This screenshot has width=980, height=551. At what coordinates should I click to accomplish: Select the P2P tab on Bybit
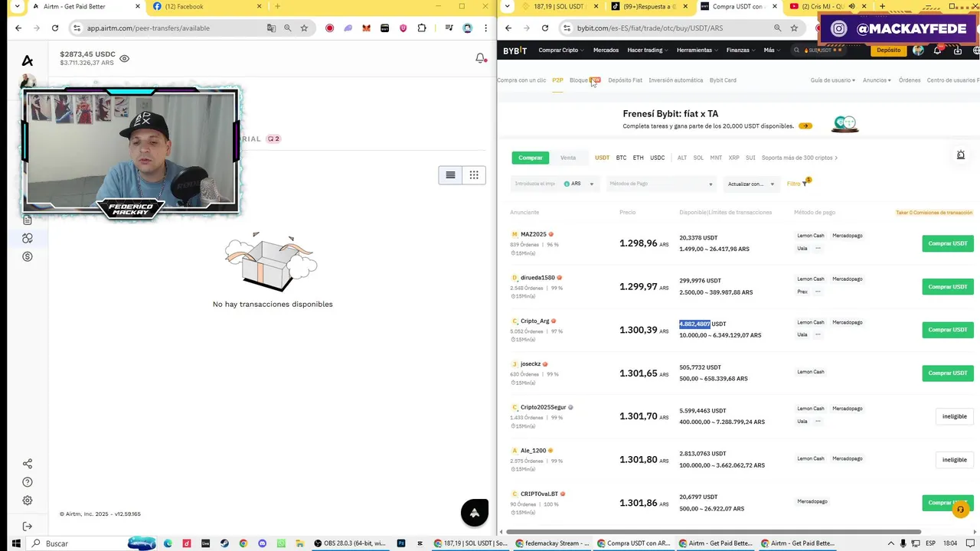coord(557,80)
